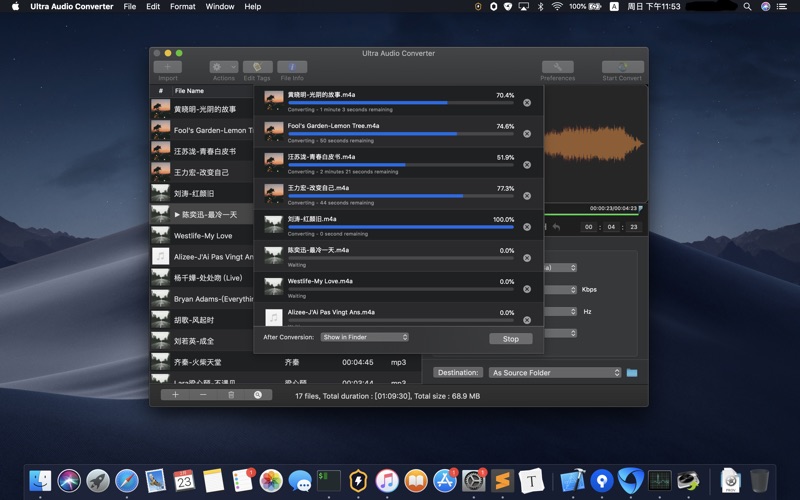Cancel conversion of 黄晓明-光阴的故事.m4a
800x500 pixels.
(x=527, y=103)
